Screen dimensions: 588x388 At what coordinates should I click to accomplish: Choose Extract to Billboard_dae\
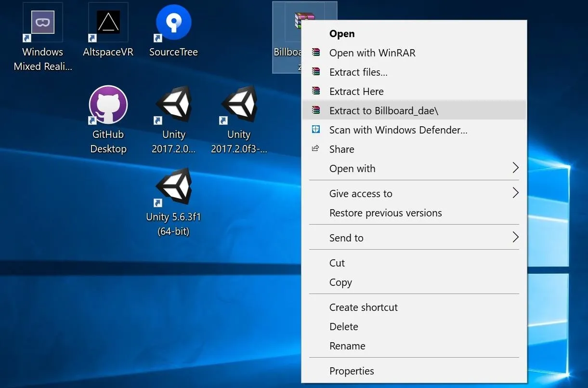point(414,111)
